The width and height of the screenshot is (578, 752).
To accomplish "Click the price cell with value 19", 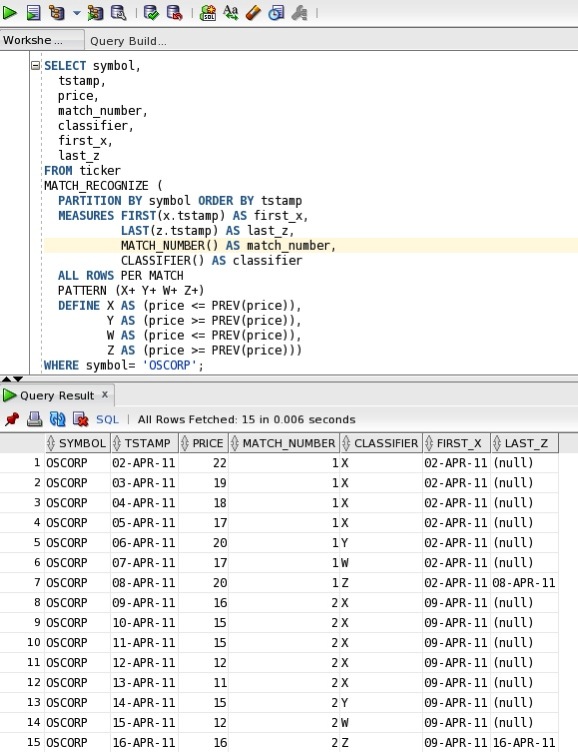I will (x=203, y=483).
